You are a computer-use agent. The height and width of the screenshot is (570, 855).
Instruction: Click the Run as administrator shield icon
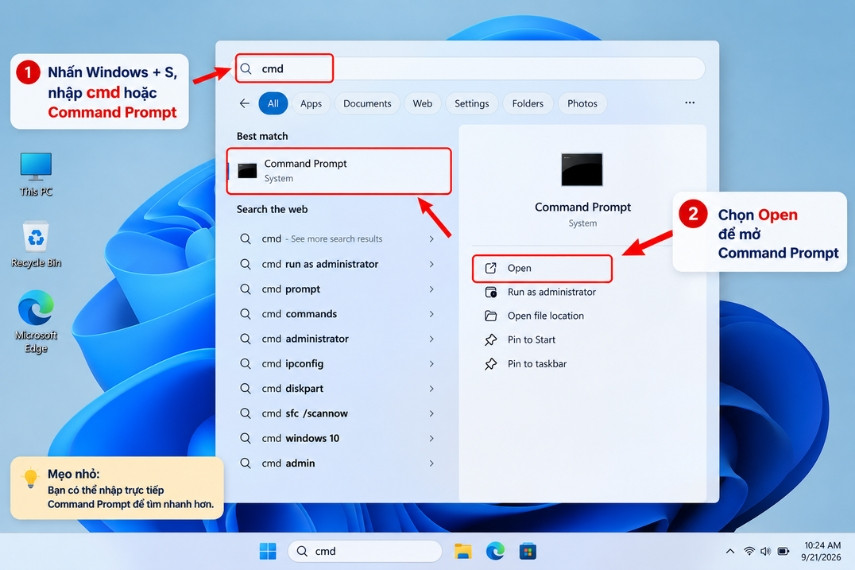[x=491, y=292]
